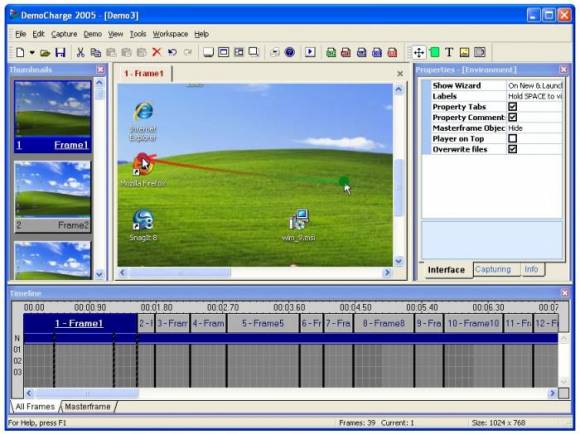
Task: Open the Workspace menu
Action: click(x=170, y=34)
